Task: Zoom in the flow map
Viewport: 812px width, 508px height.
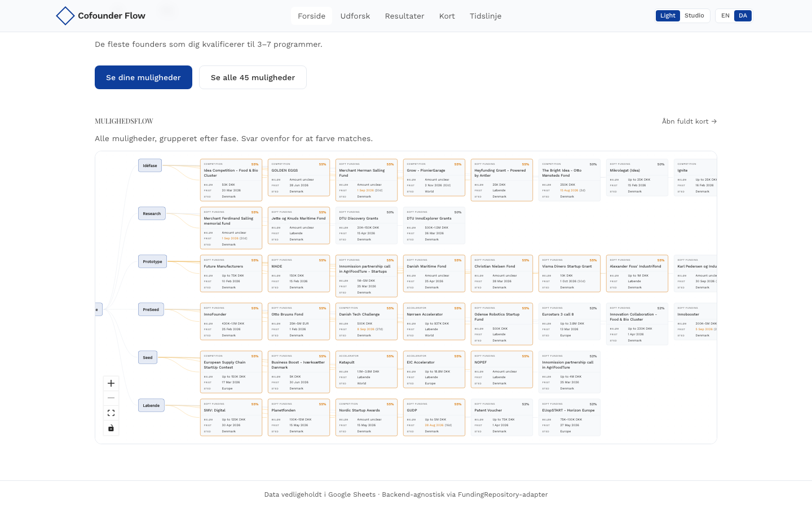Action: click(x=111, y=383)
